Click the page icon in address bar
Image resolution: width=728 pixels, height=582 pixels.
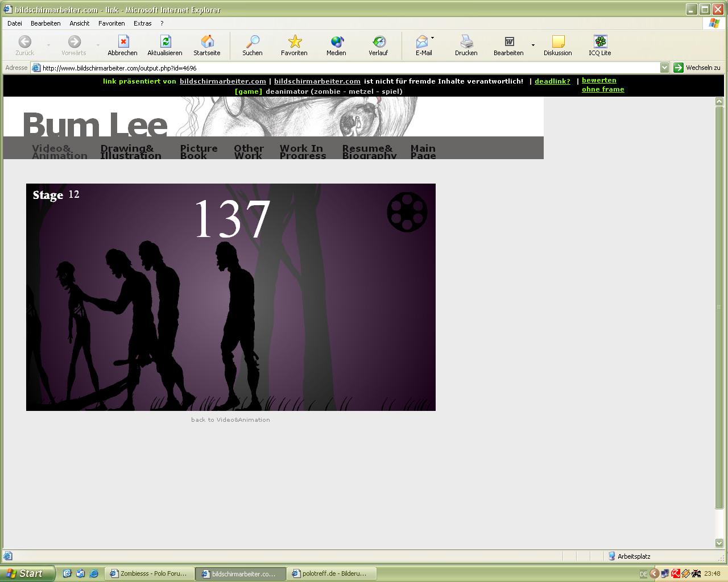[36, 68]
